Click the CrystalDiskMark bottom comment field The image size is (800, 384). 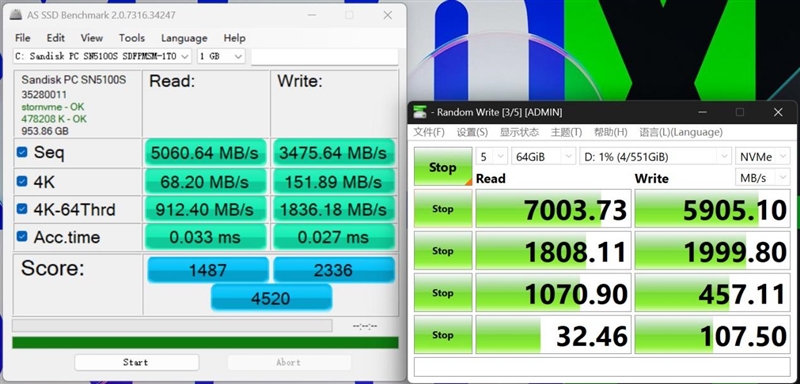[x=602, y=367]
